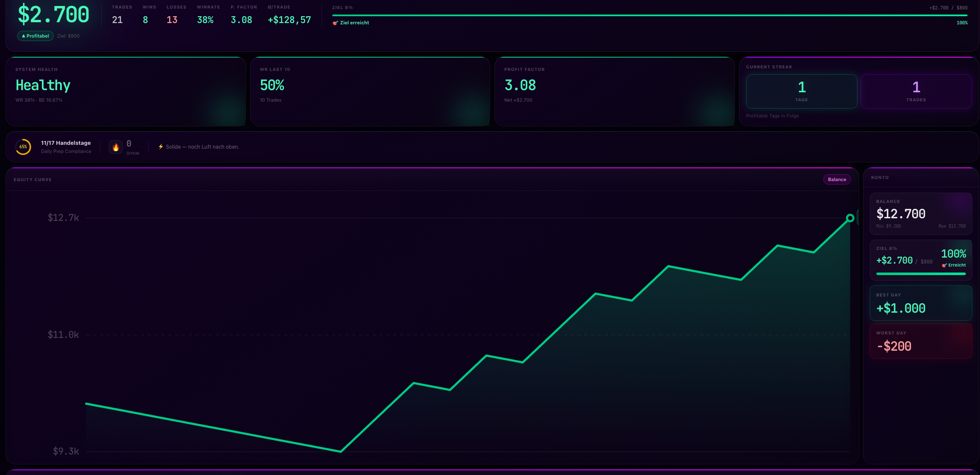Viewport: 980px width, 475px height.
Task: Click the target icon beside Erreicht
Action: click(944, 265)
